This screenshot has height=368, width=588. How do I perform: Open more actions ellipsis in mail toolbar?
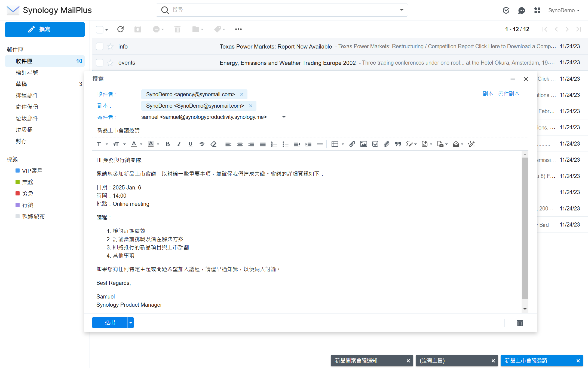point(238,29)
